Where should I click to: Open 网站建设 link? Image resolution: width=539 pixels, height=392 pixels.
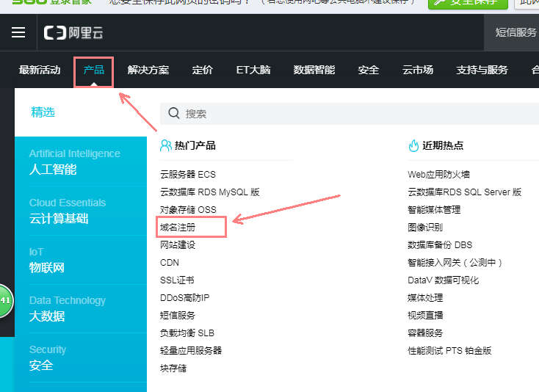[178, 245]
